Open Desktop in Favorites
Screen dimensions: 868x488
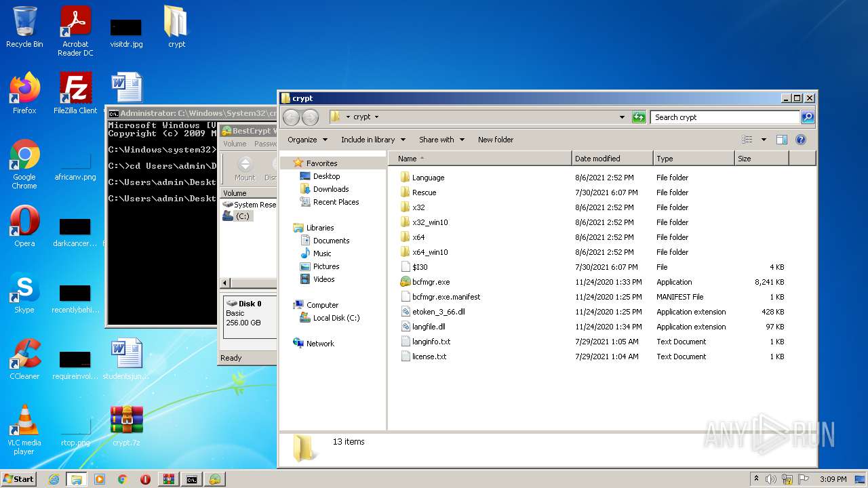(326, 176)
